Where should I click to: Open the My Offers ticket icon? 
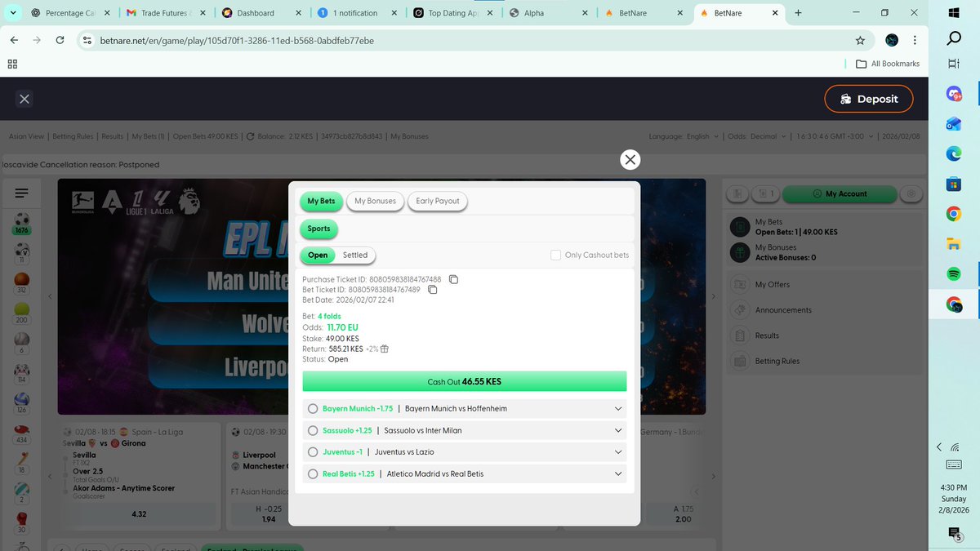pos(739,285)
